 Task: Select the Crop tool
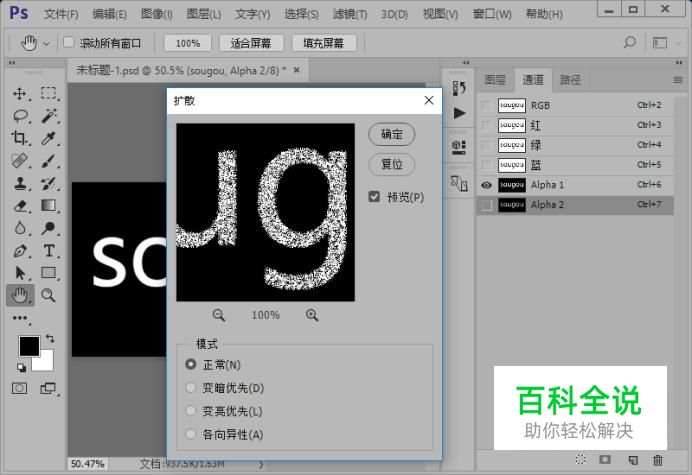(x=19, y=138)
